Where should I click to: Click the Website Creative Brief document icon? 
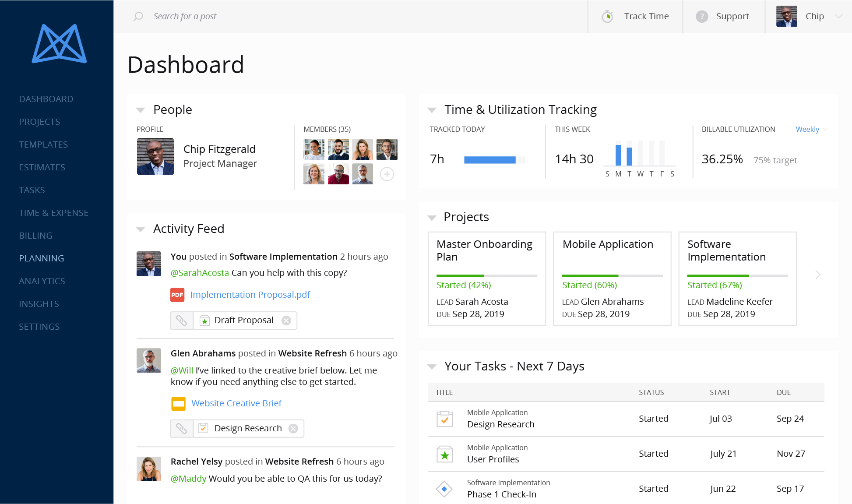pos(178,403)
